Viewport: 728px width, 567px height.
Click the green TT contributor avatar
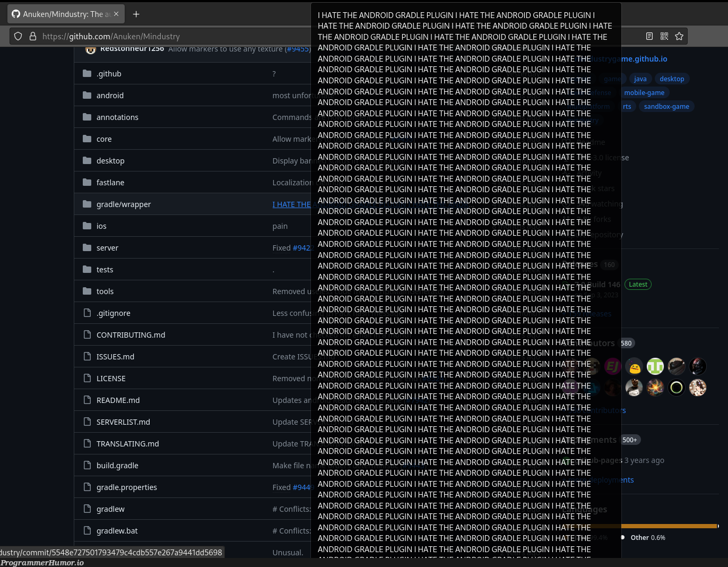tap(655, 366)
